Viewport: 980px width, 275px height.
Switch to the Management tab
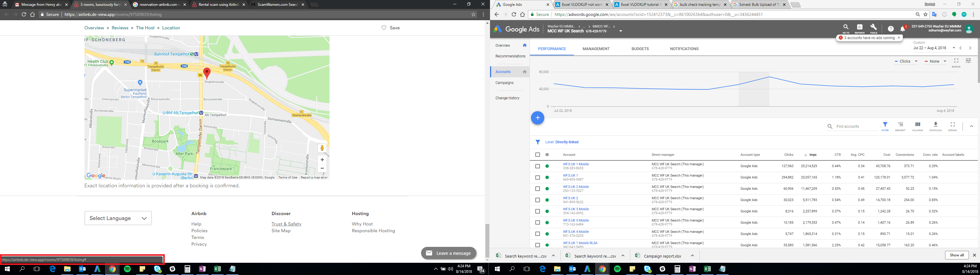[596, 49]
